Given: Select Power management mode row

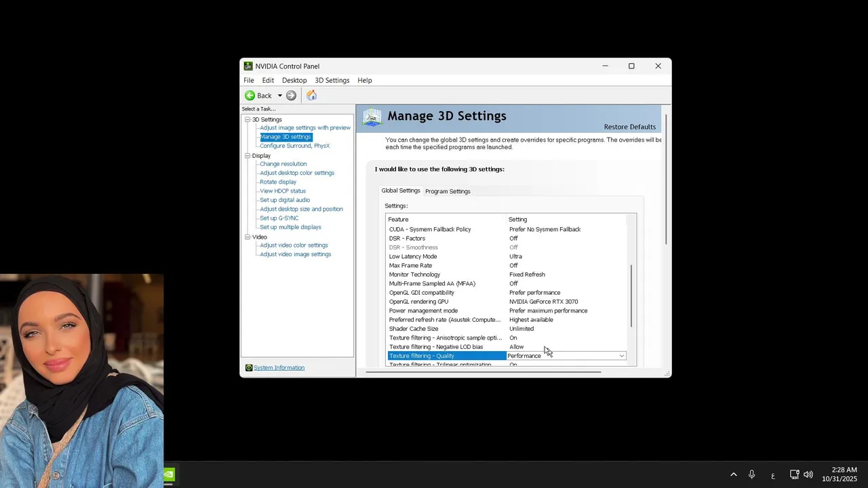Looking at the screenshot, I should tap(507, 310).
